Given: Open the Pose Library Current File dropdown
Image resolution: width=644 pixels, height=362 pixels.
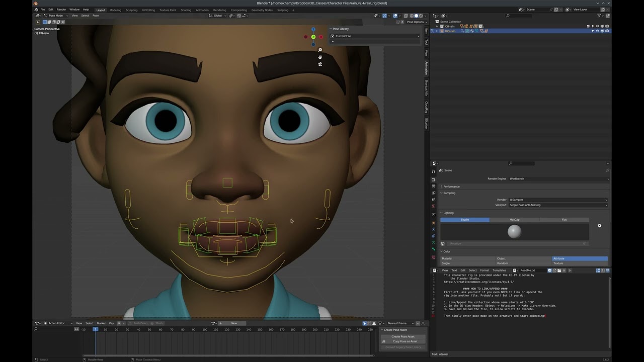Looking at the screenshot, I should pyautogui.click(x=375, y=36).
